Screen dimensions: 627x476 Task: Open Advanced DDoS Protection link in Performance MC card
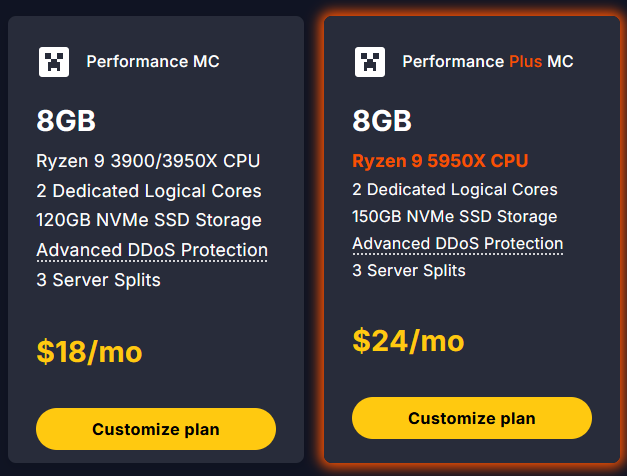pos(152,250)
